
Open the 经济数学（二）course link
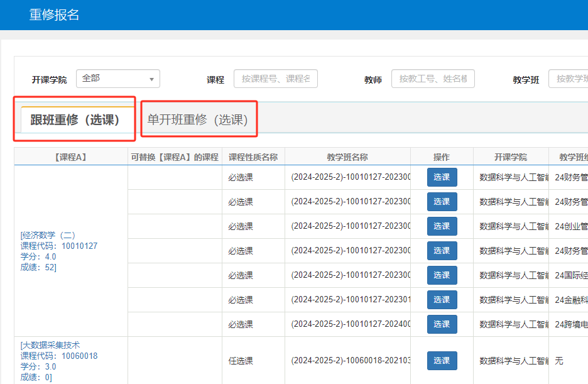point(48,235)
